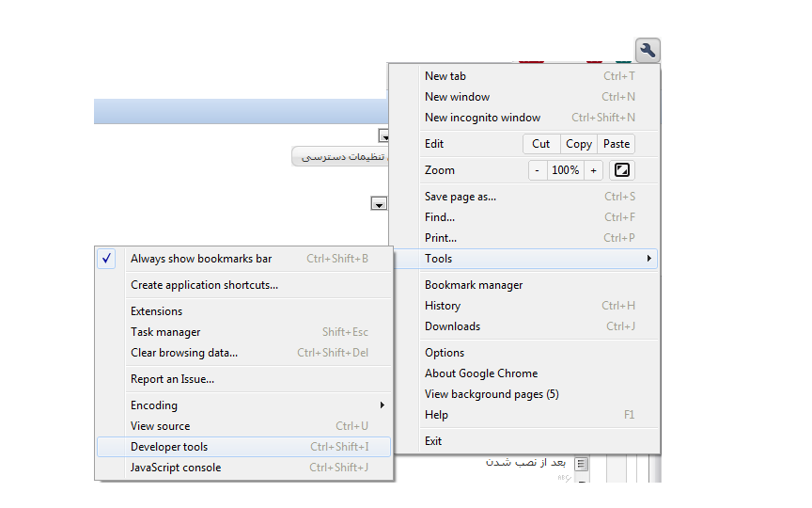
Task: Click the Paste button
Action: pos(617,144)
